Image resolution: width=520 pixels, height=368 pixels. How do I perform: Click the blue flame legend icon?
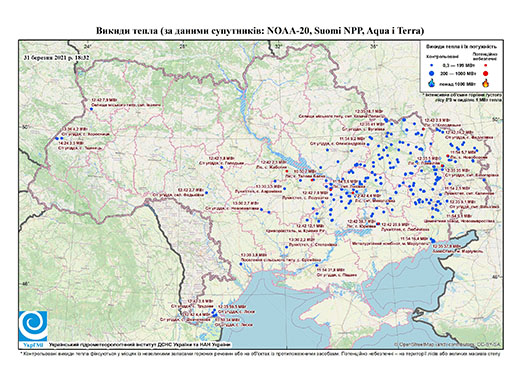[432, 83]
